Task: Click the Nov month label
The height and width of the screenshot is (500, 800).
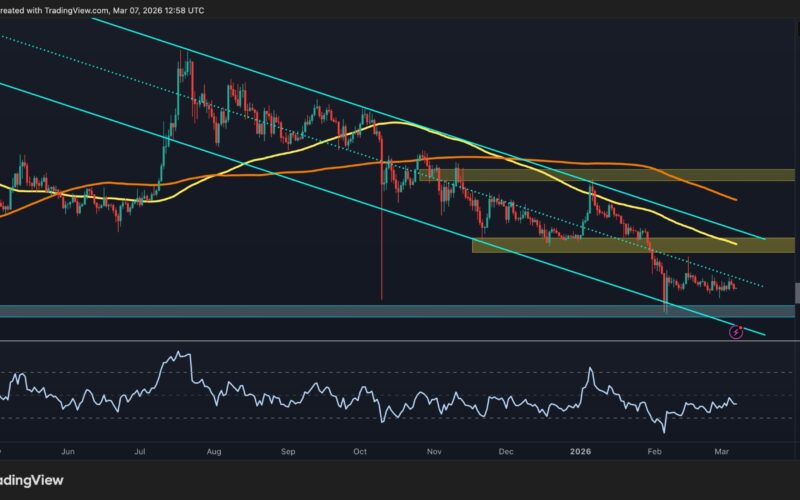Action: point(435,451)
